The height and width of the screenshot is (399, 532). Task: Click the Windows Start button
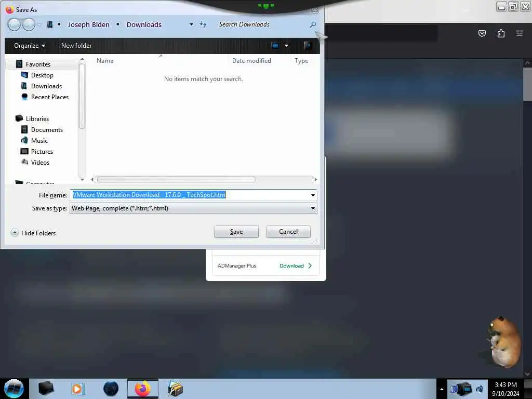[14, 389]
